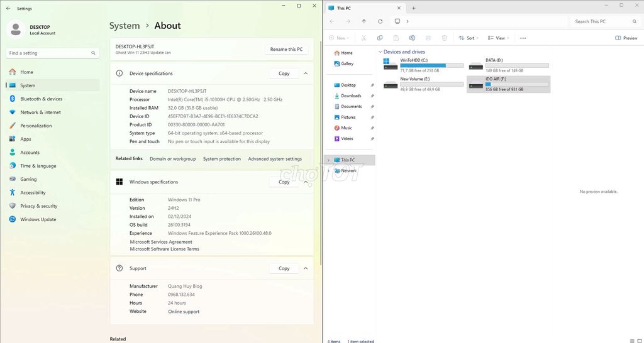Click the See more ellipsis button
644x343 pixels.
pyautogui.click(x=523, y=38)
